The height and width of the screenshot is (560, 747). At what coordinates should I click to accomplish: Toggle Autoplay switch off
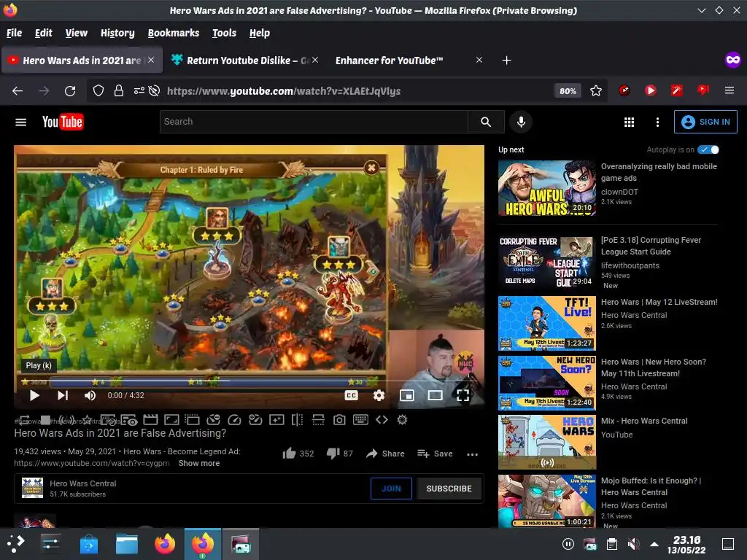coord(708,149)
